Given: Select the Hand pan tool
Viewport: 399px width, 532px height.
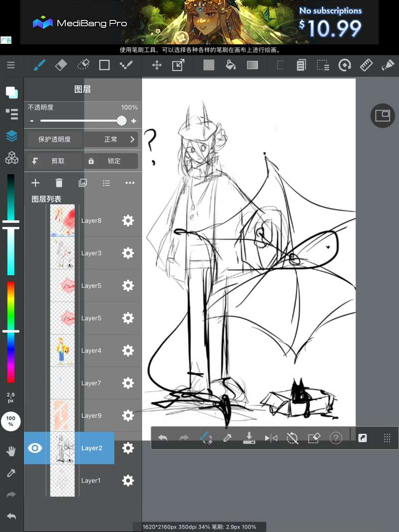Looking at the screenshot, I should coord(11,451).
